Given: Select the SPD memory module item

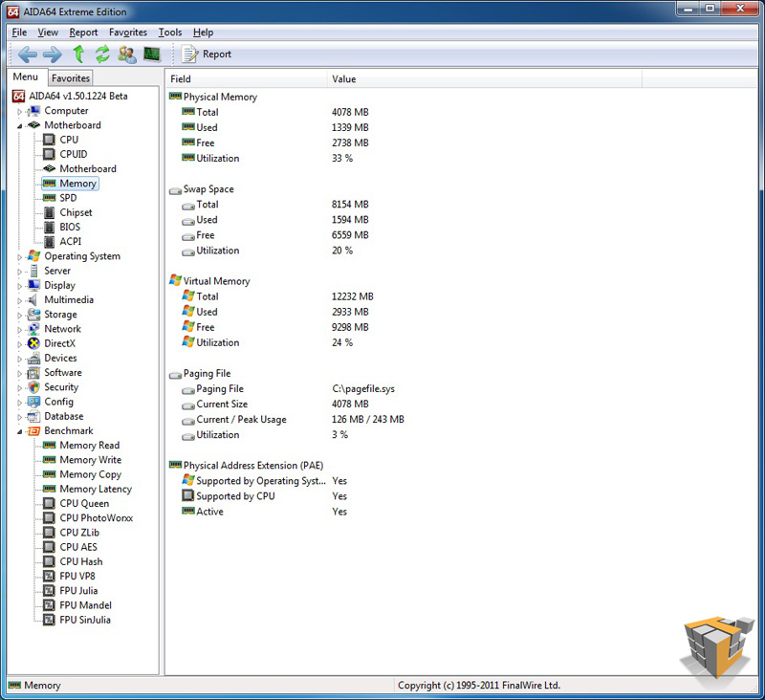Looking at the screenshot, I should pyautogui.click(x=60, y=198).
